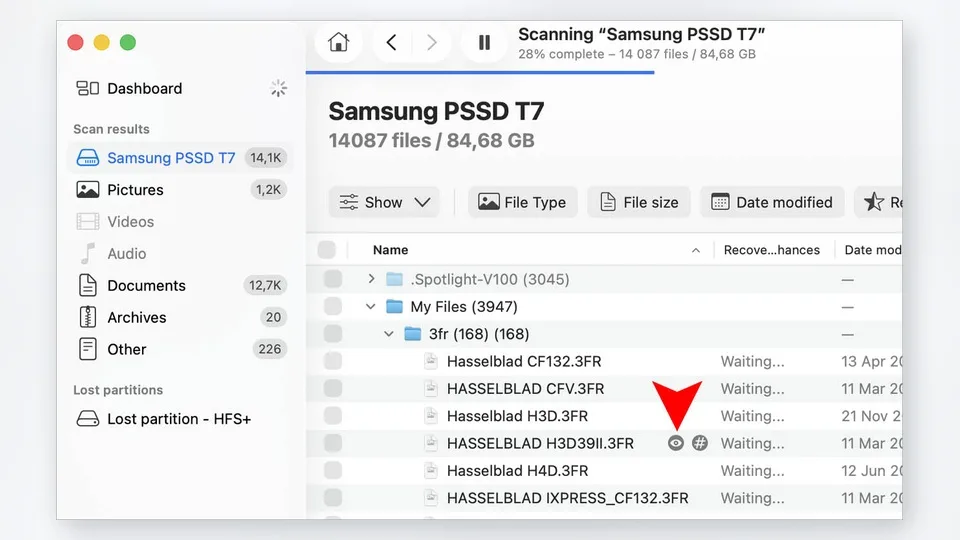960x540 pixels.
Task: Open the Videos category
Action: coord(179,222)
